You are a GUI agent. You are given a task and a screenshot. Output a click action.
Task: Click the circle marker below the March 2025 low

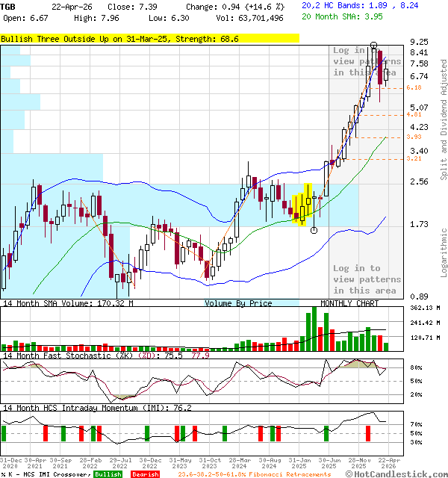(314, 230)
